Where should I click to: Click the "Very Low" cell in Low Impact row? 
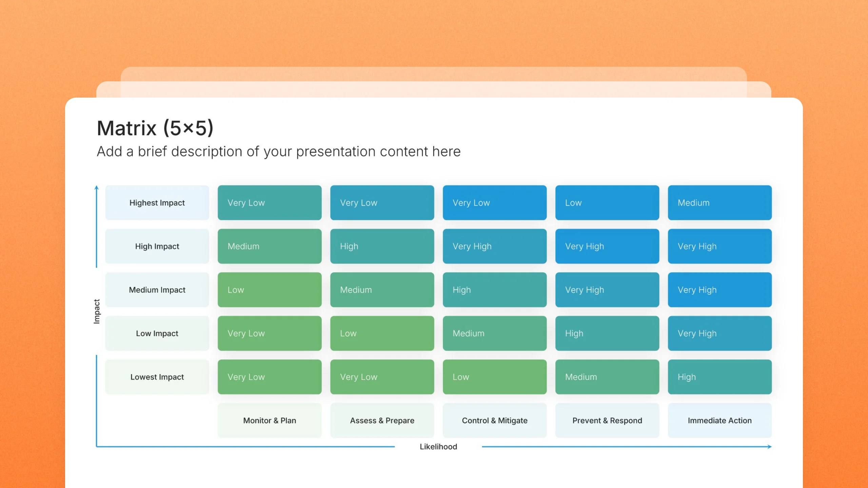pyautogui.click(x=270, y=333)
